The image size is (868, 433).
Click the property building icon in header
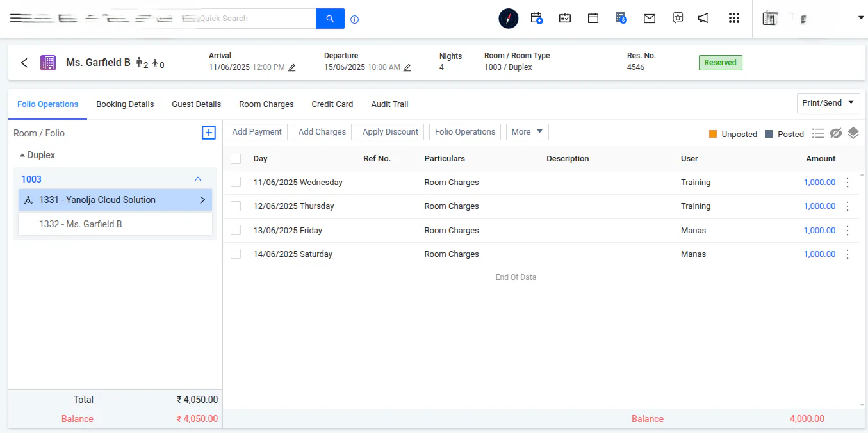[769, 19]
